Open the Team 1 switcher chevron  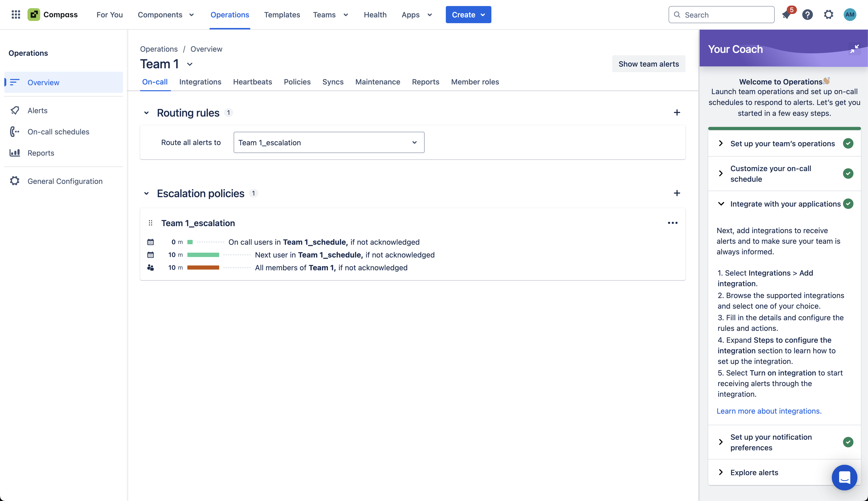point(190,64)
